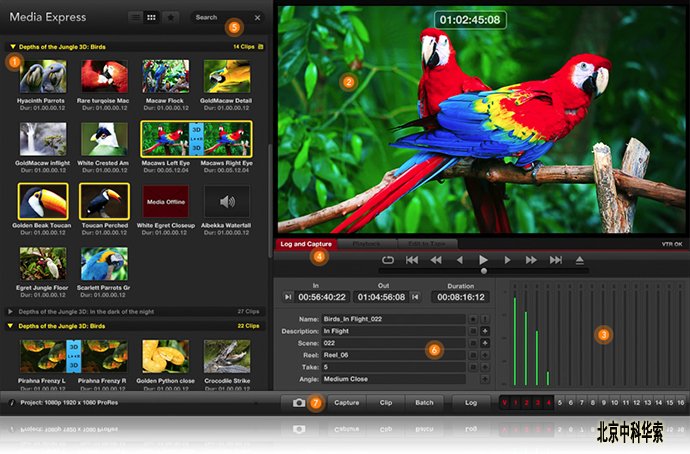Collapse the Birds bin with 14 Clips
Screen dimensions: 690x454
[x=13, y=47]
